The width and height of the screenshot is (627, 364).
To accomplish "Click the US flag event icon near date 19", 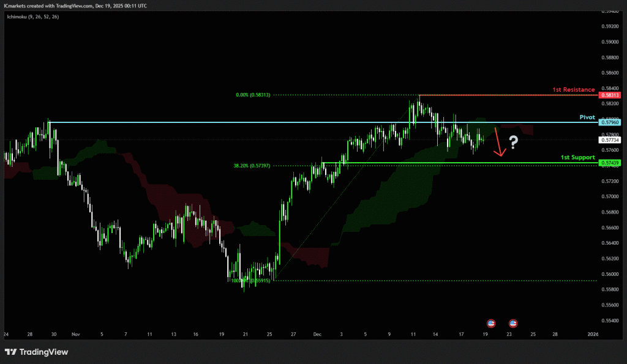I will pos(490,322).
